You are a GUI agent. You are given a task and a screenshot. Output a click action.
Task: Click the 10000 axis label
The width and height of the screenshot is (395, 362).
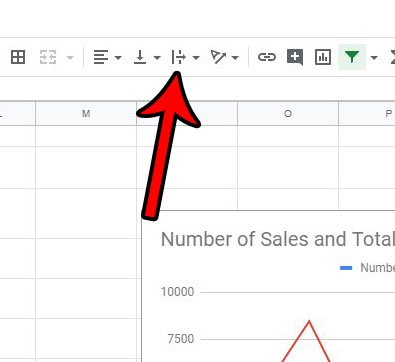177,292
